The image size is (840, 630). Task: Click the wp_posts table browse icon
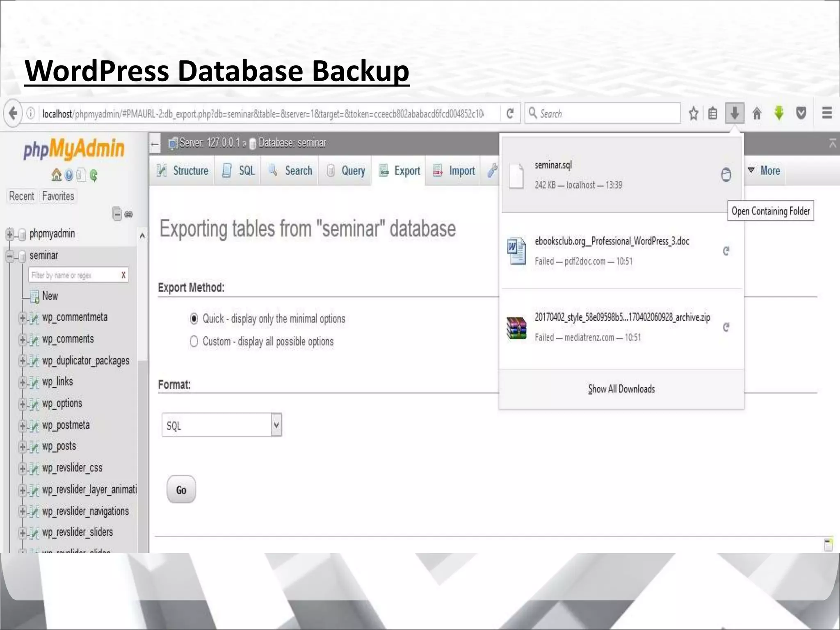(34, 447)
